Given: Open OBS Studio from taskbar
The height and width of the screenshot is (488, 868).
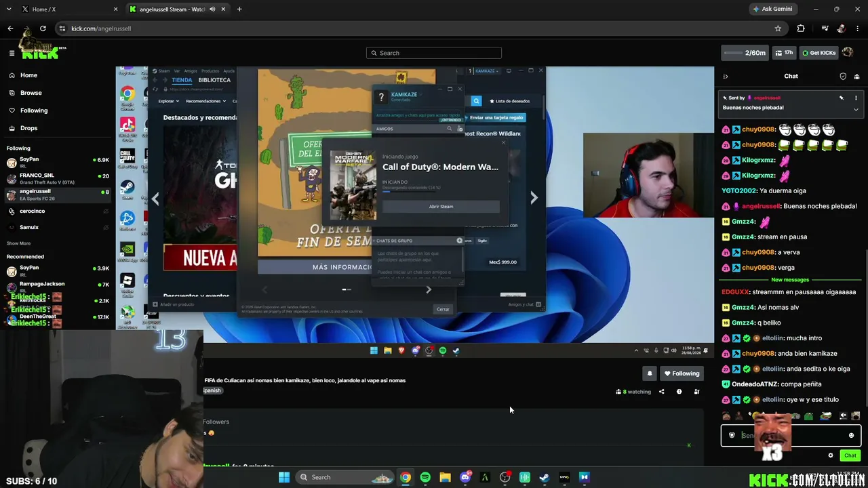Looking at the screenshot, I should click(505, 477).
